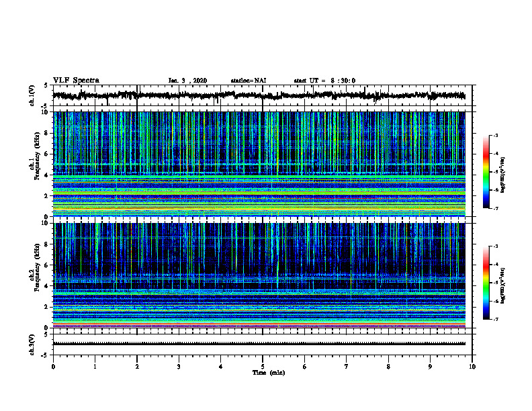
Task: Click time axis tick label "3"
Action: pyautogui.click(x=179, y=367)
